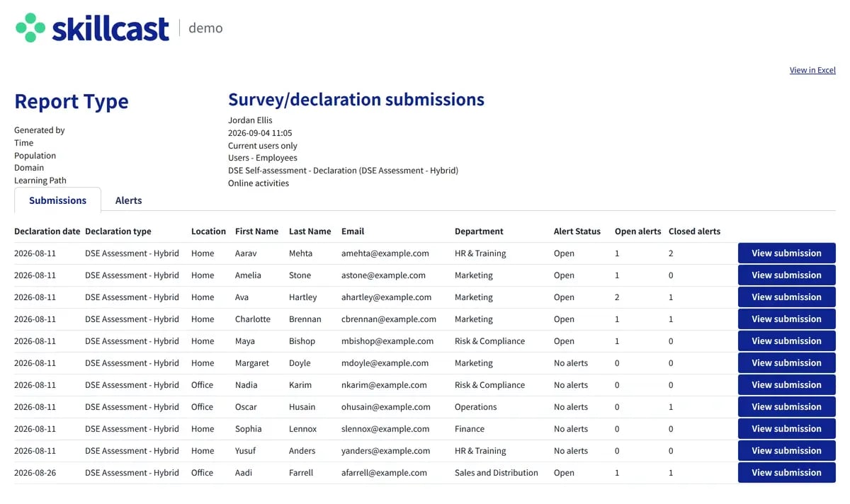850x504 pixels.
Task: Click the Survey/declaration submissions heading
Action: coord(356,100)
